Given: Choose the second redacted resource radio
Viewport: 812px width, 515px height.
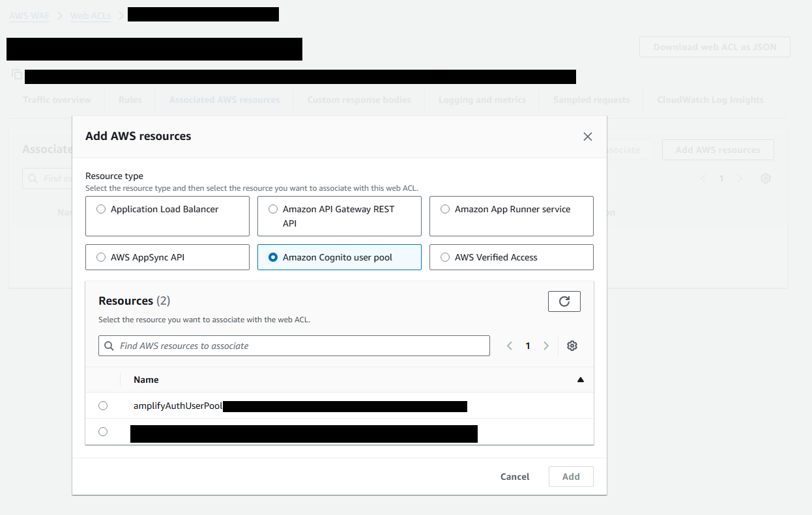Looking at the screenshot, I should tap(103, 432).
